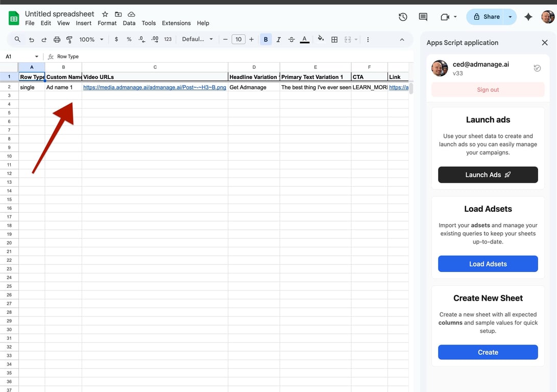Open more number formats 123
The image size is (557, 392).
pyautogui.click(x=167, y=39)
